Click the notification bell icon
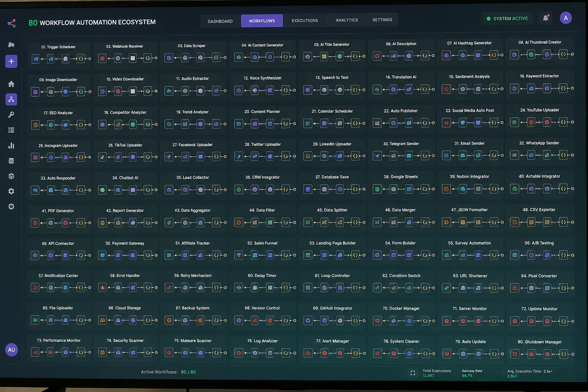 tap(546, 18)
